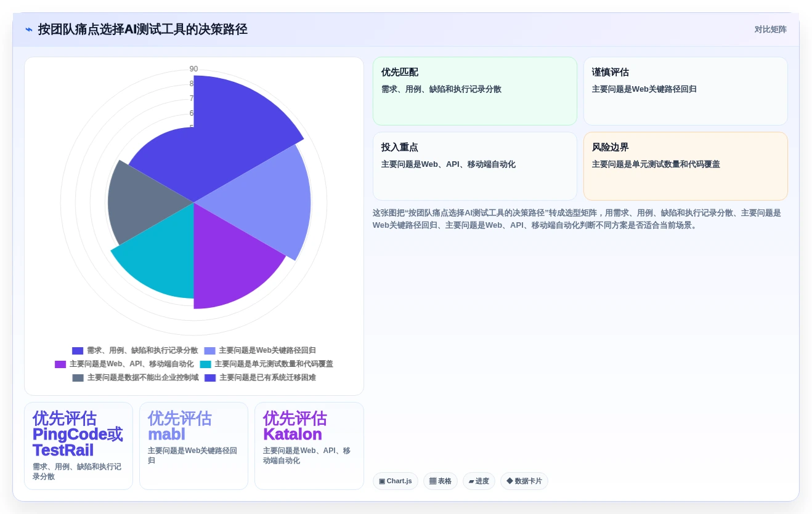The image size is (812, 514).
Task: Open the 优先匹配 matrix card
Action: tap(475, 91)
